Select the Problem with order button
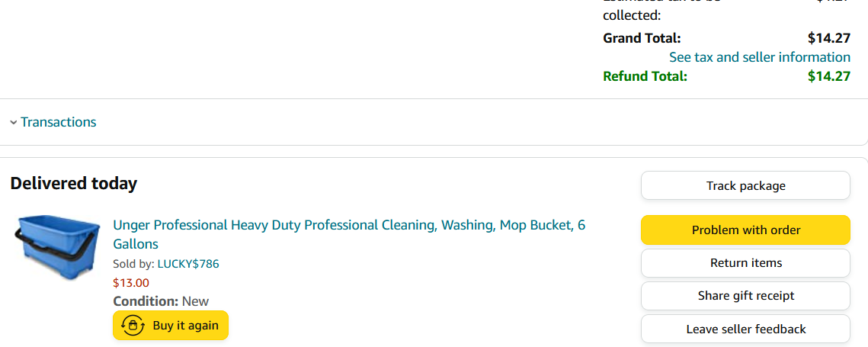Image resolution: width=868 pixels, height=347 pixels. coord(745,230)
